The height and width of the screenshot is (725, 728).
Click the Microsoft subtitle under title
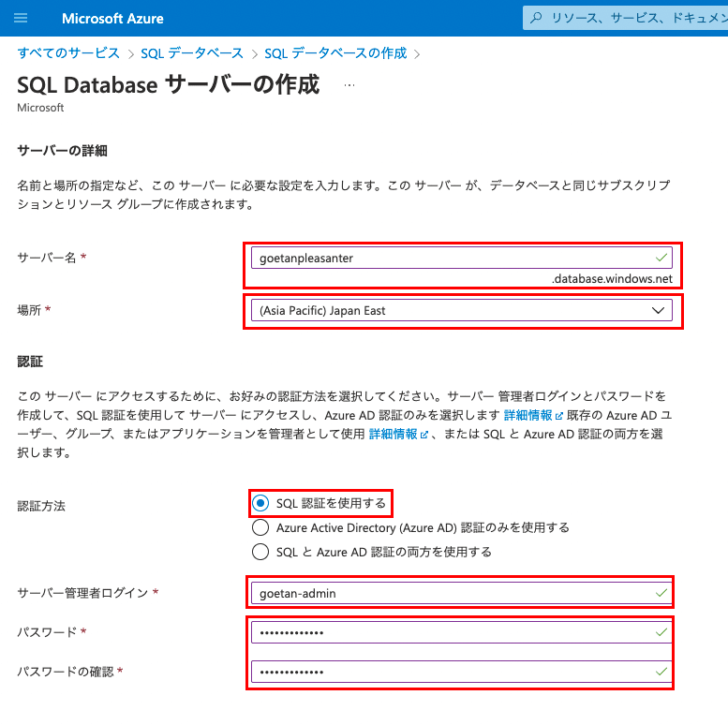(40, 108)
